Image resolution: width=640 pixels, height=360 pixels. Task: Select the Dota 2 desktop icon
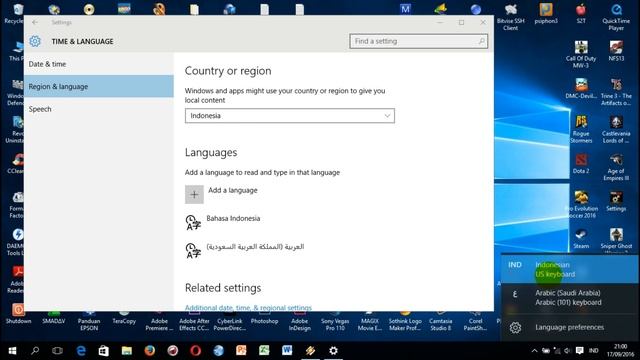(x=581, y=164)
